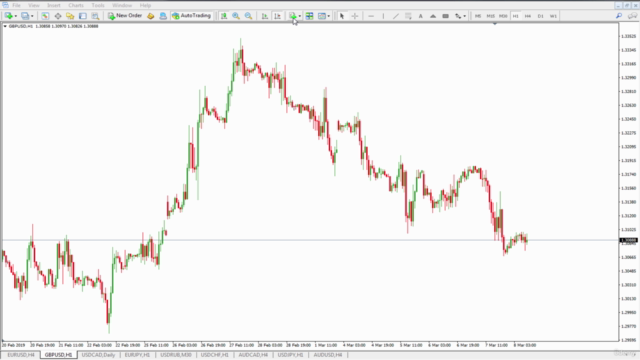The height and width of the screenshot is (360, 640).
Task: Switch chart to green candlestick display icon
Action: point(224,16)
